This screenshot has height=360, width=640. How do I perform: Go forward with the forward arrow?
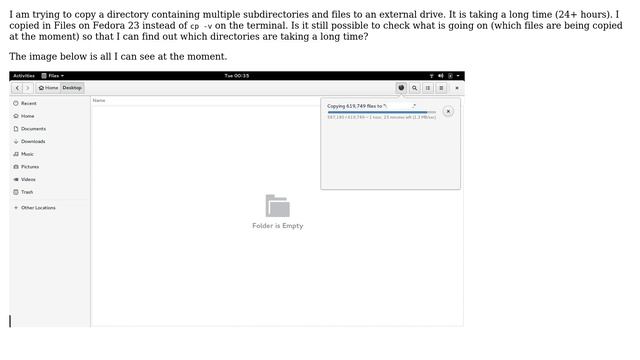(28, 88)
